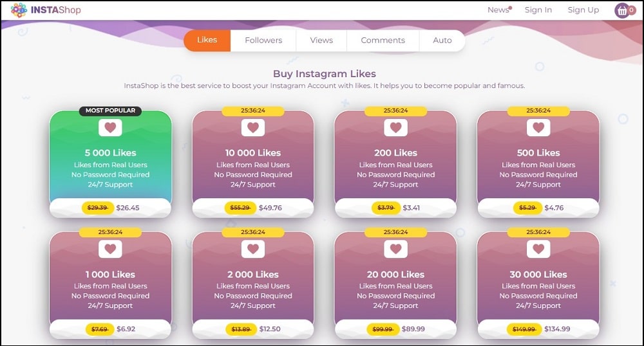Click heart icon on 500 Likes card
Viewport: 644px width, 346px height.
538,127
